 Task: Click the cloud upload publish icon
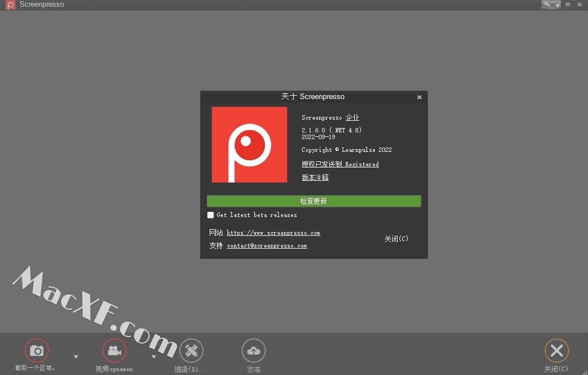(254, 351)
